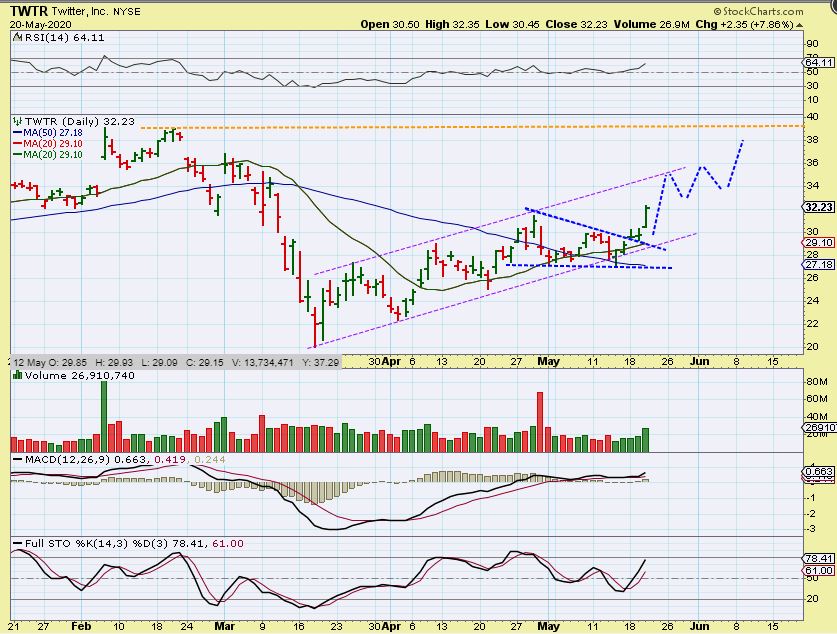The image size is (837, 634).
Task: Click the 29.10 moving average tag on price axis
Action: point(819,242)
